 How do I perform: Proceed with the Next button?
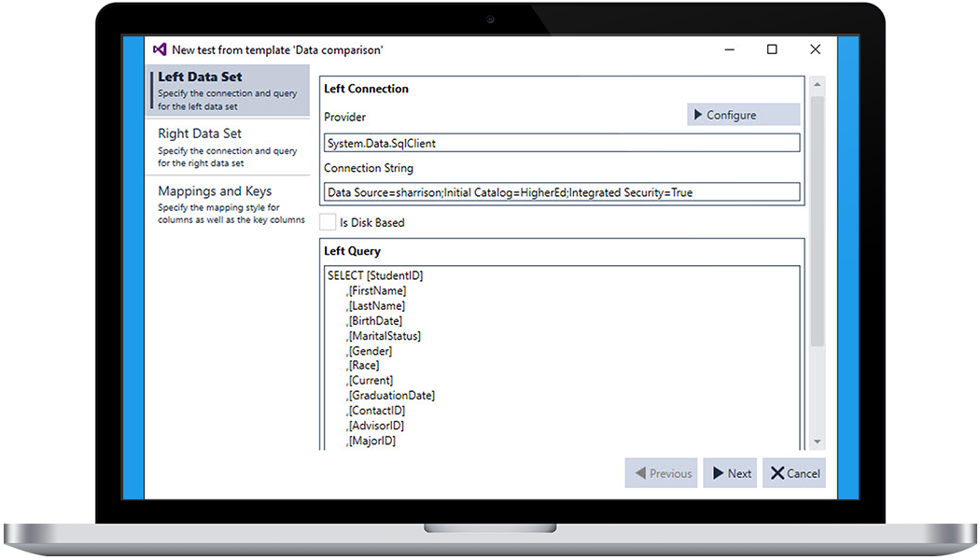click(730, 473)
